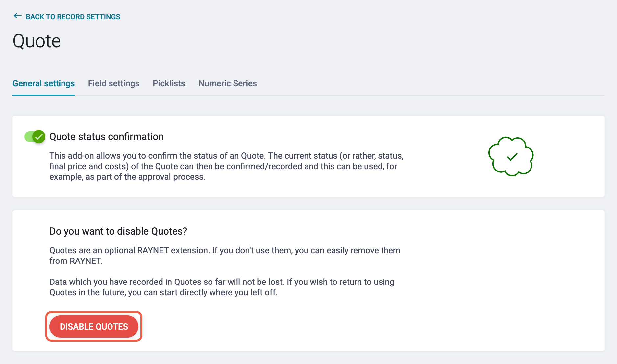The width and height of the screenshot is (617, 364).
Task: Go back via 'Back to Record Settings' link
Action: (x=73, y=17)
